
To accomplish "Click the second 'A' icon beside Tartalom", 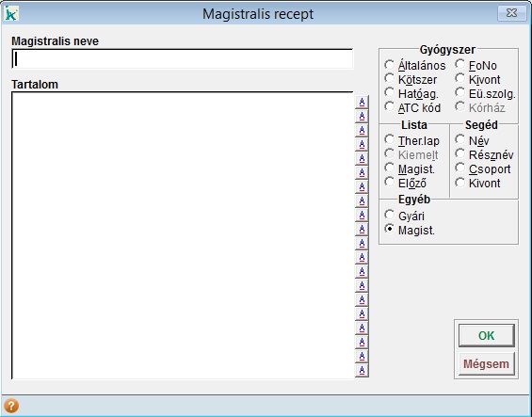I will (362, 116).
